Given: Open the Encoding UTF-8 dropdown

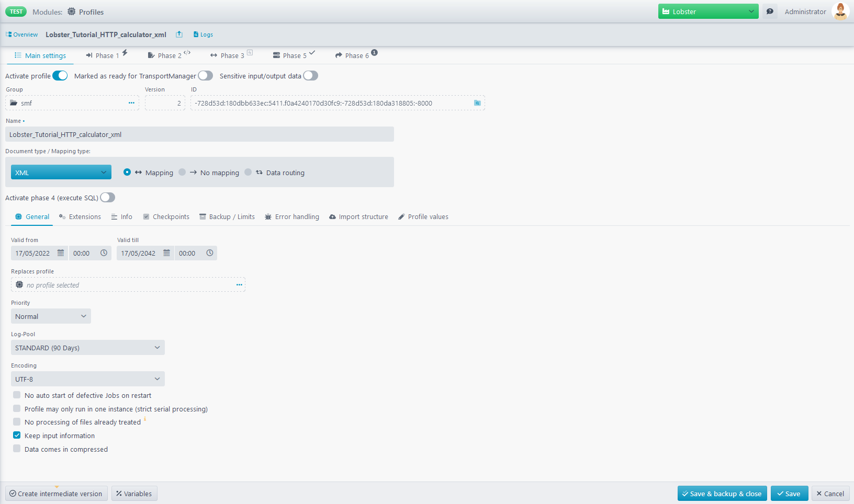Looking at the screenshot, I should [88, 379].
